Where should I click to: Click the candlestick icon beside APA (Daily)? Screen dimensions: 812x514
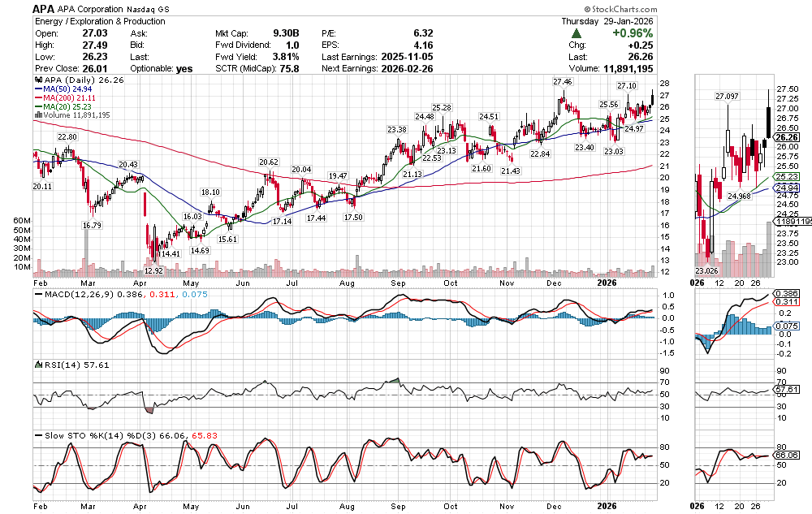[37, 81]
